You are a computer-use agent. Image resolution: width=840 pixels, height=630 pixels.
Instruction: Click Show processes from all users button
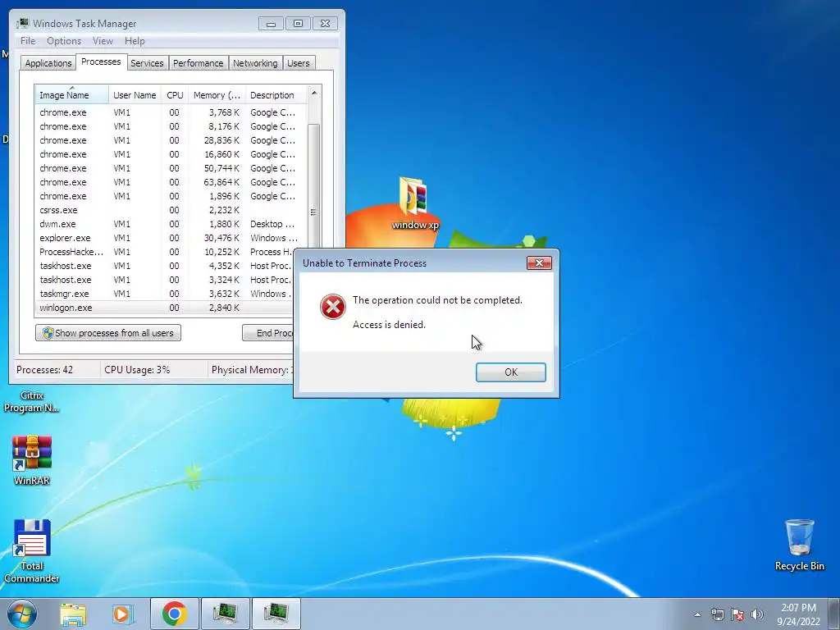pos(108,333)
